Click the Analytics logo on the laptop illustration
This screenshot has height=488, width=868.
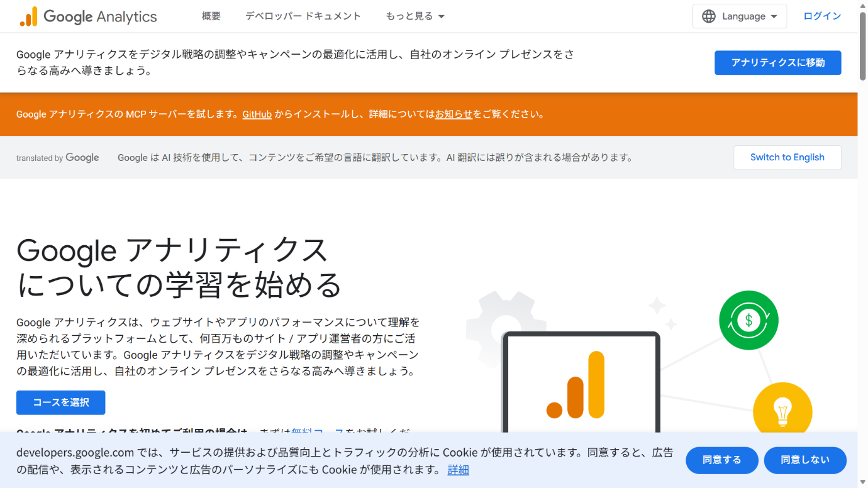576,385
